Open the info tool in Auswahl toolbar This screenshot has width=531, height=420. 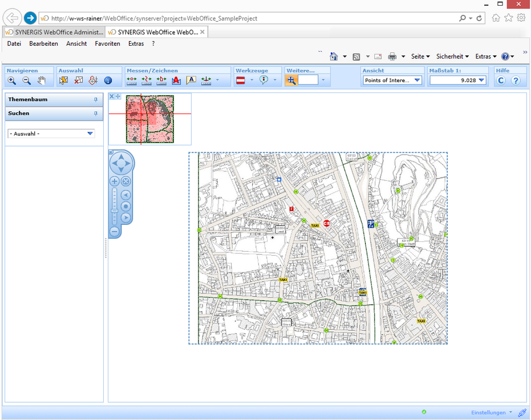108,80
